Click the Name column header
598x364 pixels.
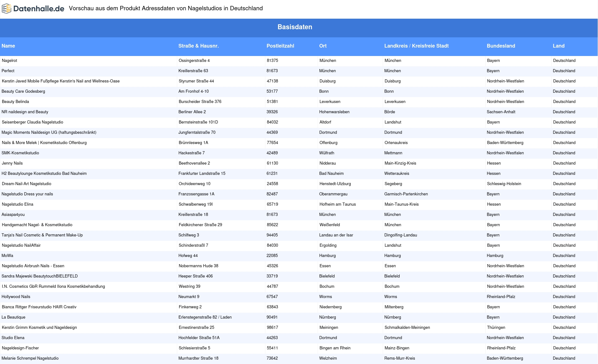tap(8, 46)
